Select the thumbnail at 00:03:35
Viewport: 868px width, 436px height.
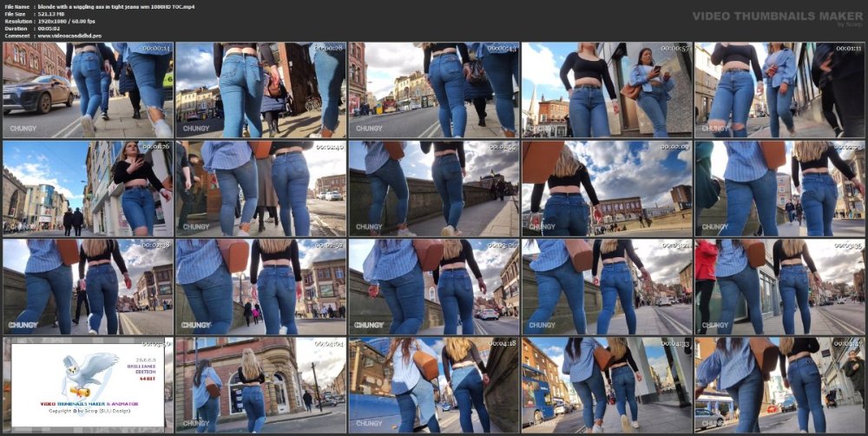click(780, 287)
